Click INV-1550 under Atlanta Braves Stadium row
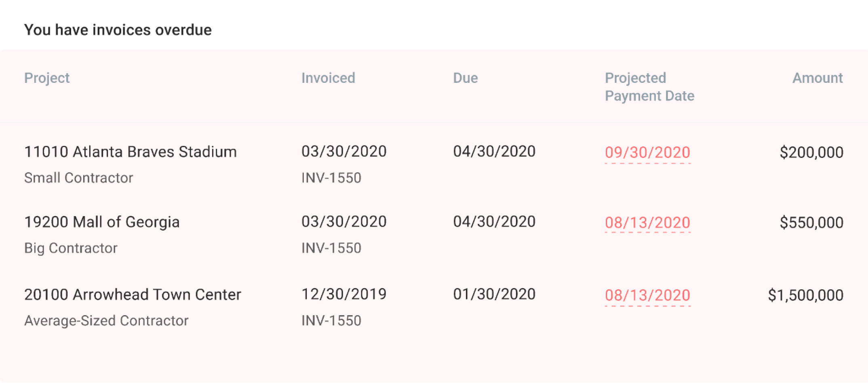 [x=331, y=178]
